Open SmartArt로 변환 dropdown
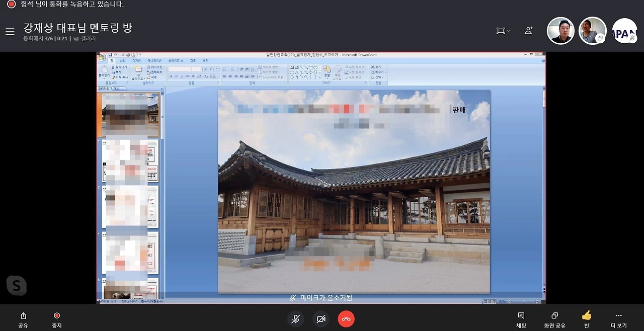 pos(273,77)
